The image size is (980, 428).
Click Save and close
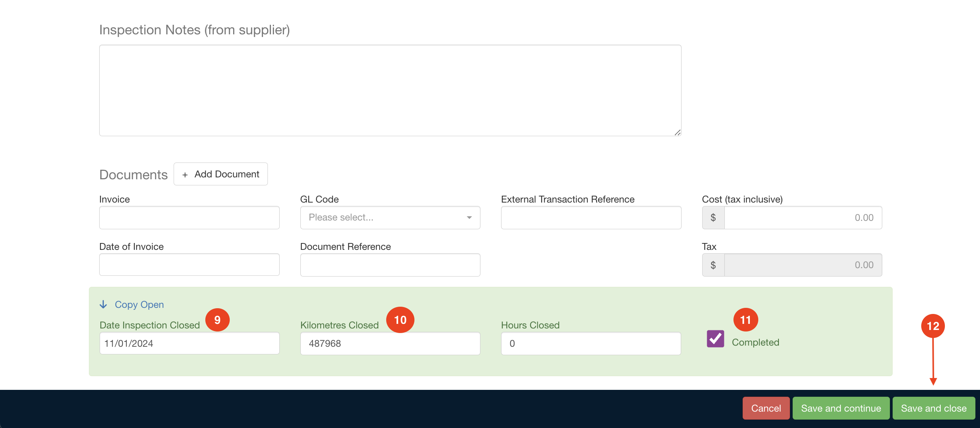tap(933, 408)
